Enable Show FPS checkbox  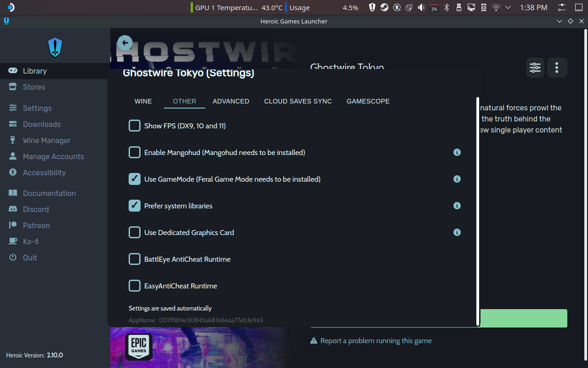(x=135, y=126)
